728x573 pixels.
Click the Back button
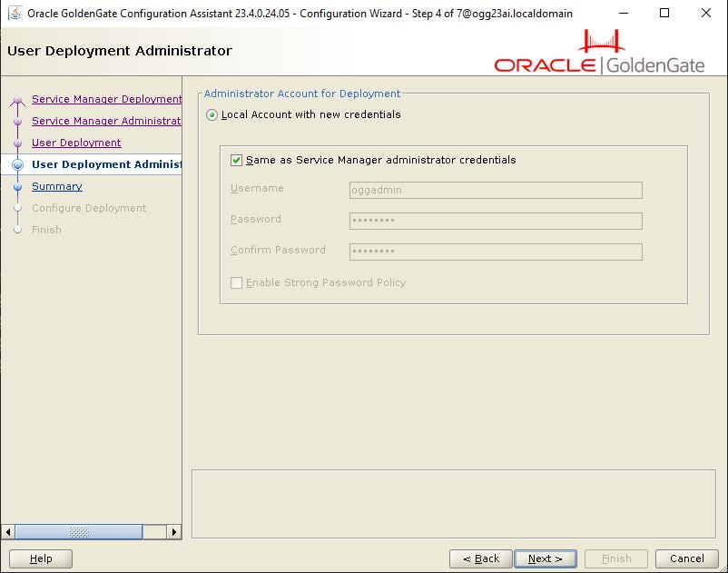click(481, 558)
